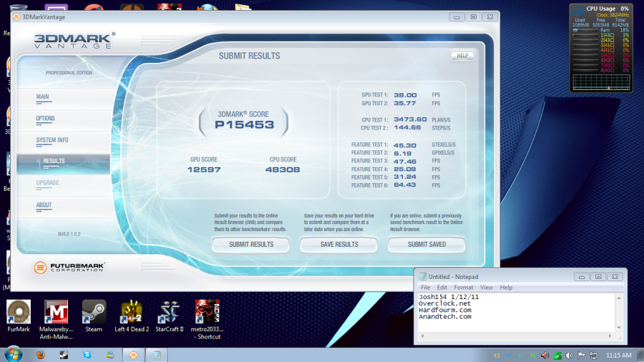Screen dimensions: 644x362
Task: Switch to 3DMark Vantage taskbar button
Action: (x=133, y=354)
